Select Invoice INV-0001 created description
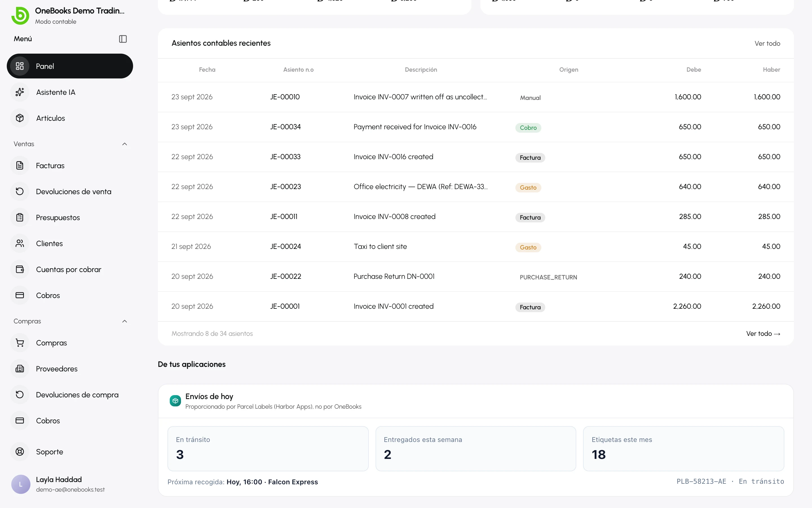Viewport: 812px width, 508px height. tap(393, 306)
